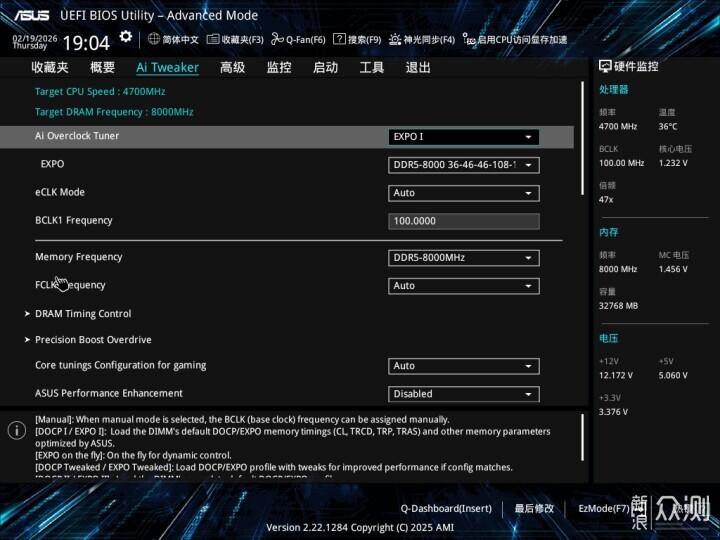Open the 工具 tab

click(x=371, y=68)
